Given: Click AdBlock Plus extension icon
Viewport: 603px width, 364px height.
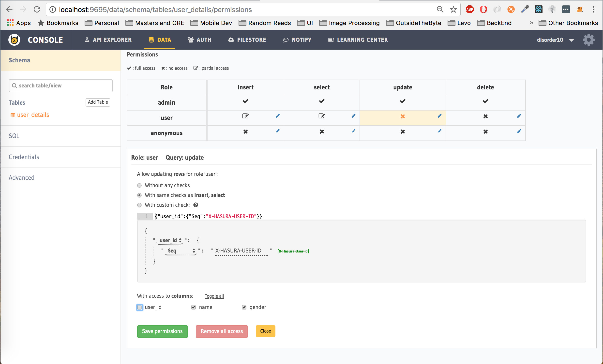Looking at the screenshot, I should click(469, 10).
